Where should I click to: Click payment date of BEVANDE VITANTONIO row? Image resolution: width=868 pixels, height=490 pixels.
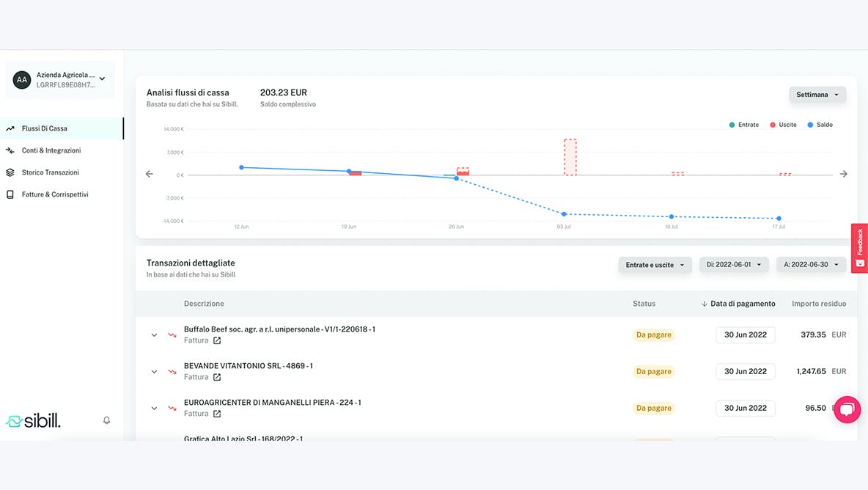[745, 371]
